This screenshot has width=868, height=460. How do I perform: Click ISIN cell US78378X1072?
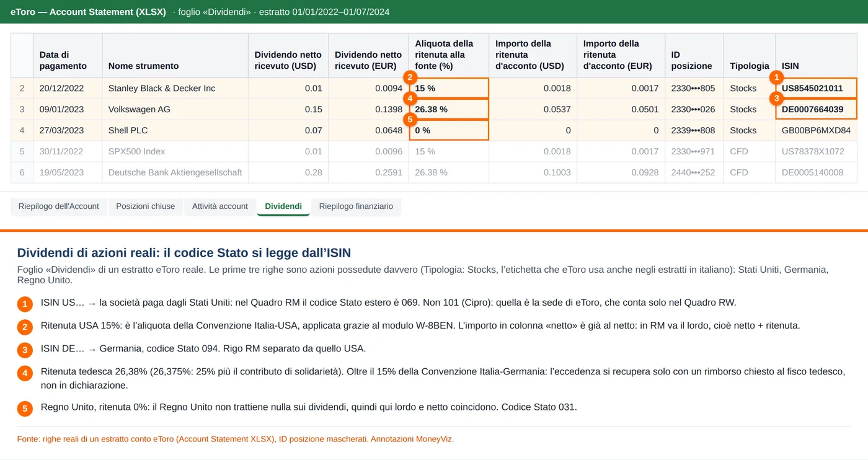click(817, 152)
